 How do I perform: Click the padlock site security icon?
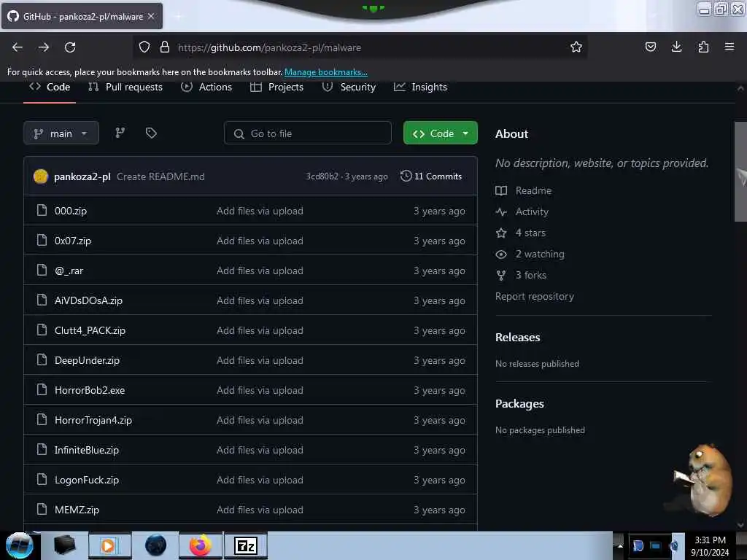(165, 47)
